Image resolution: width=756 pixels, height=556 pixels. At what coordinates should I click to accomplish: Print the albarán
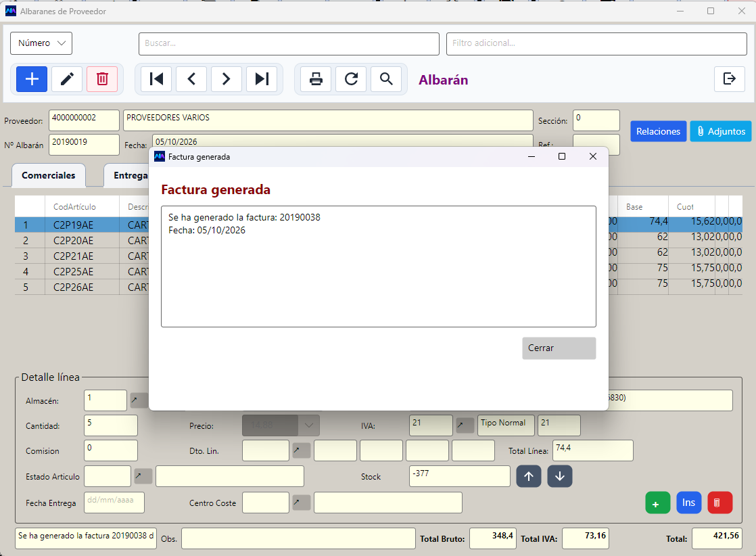(316, 79)
